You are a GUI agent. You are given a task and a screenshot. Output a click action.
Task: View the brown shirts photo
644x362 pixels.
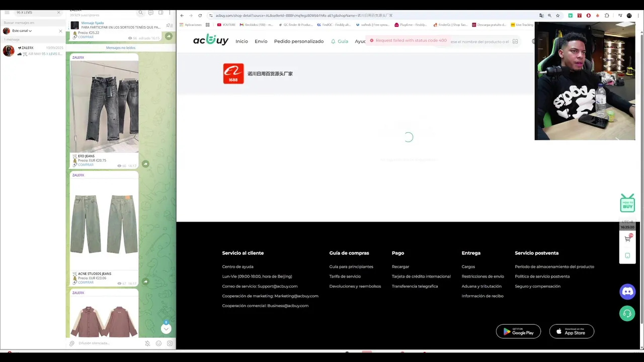104,317
